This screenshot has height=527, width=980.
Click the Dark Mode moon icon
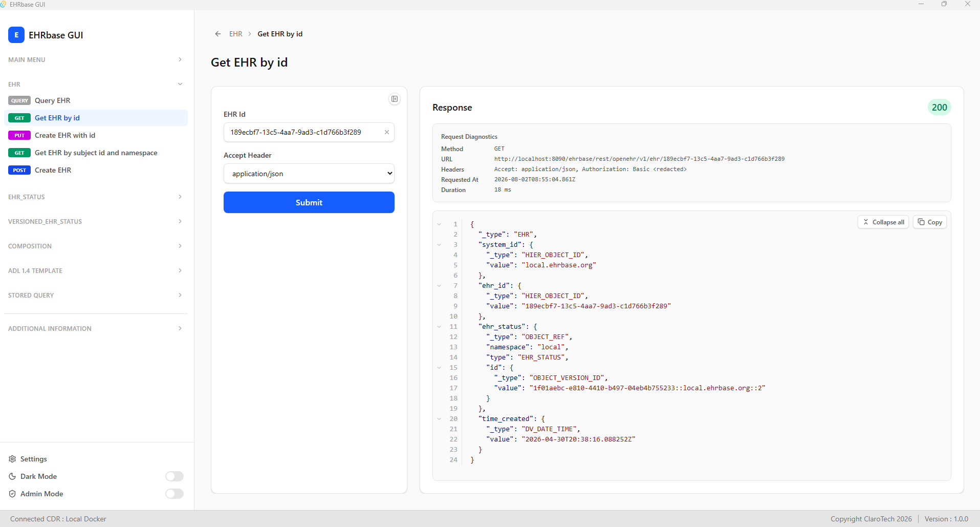12,476
